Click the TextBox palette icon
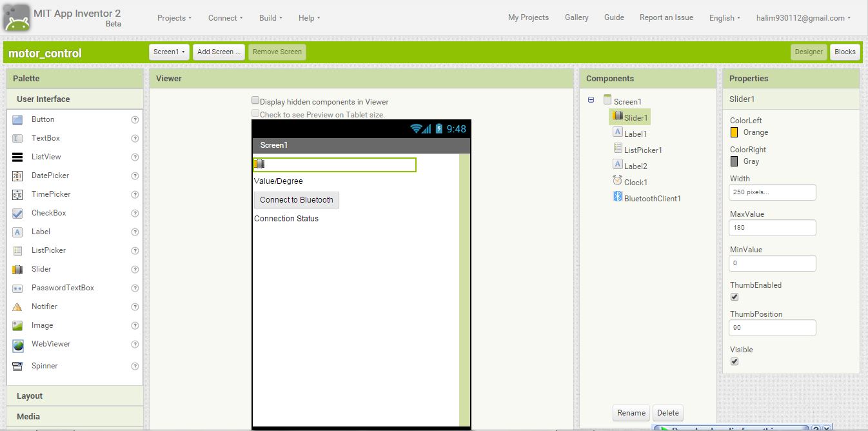 [18, 138]
